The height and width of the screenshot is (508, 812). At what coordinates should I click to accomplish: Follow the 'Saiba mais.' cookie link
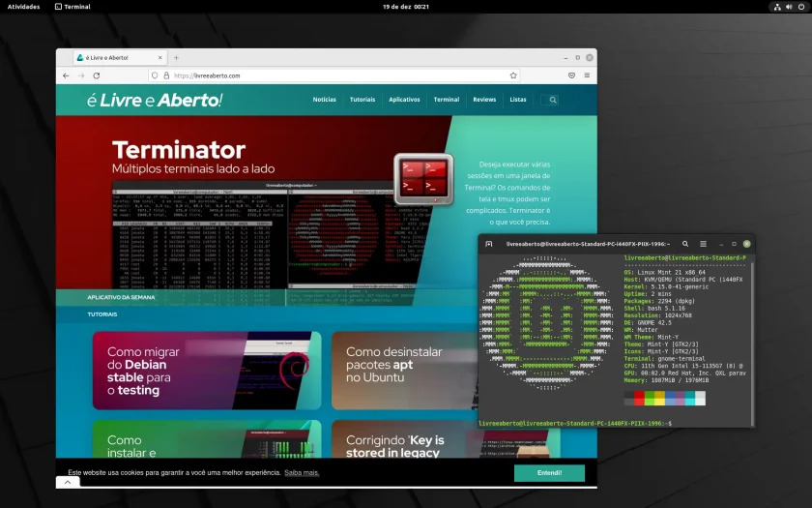302,473
